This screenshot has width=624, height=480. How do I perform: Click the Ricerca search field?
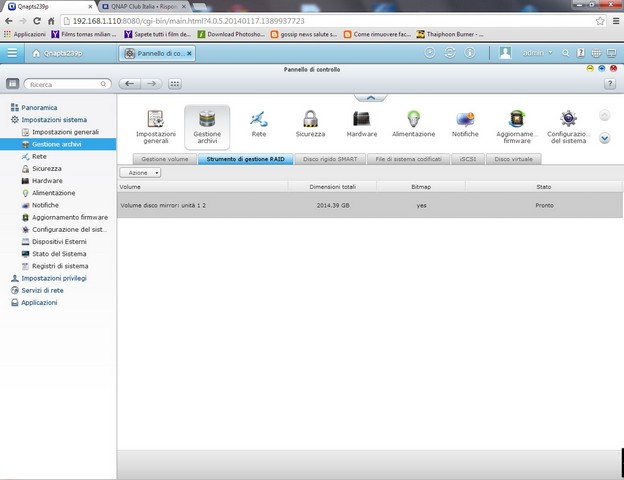[66, 85]
